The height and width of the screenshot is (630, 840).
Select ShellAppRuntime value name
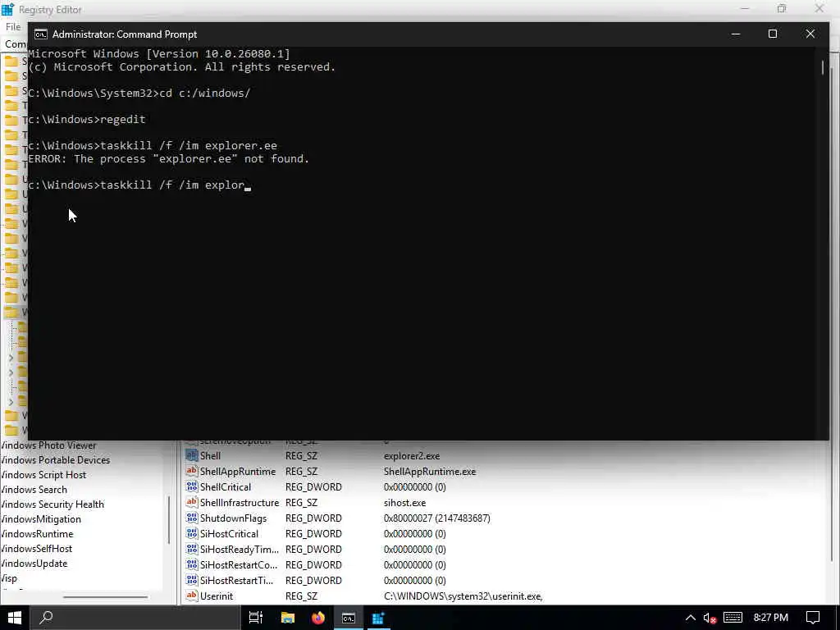(x=238, y=472)
